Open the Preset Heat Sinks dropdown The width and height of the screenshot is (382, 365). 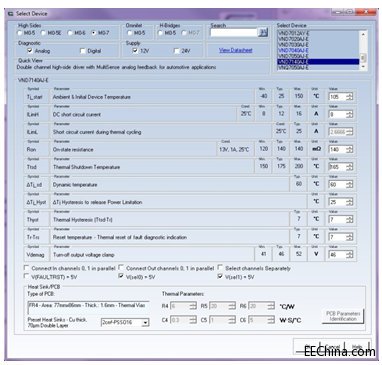pos(145,322)
